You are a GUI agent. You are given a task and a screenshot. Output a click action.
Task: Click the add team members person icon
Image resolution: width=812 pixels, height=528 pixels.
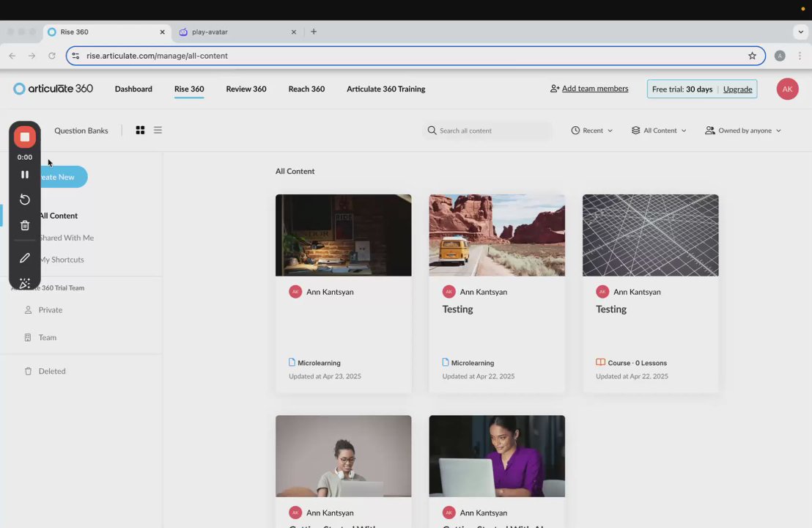click(x=554, y=89)
